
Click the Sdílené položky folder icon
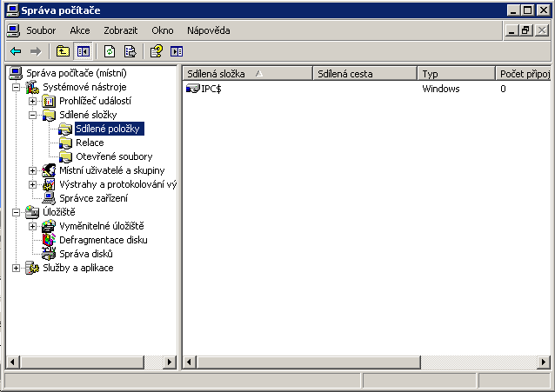pos(65,129)
